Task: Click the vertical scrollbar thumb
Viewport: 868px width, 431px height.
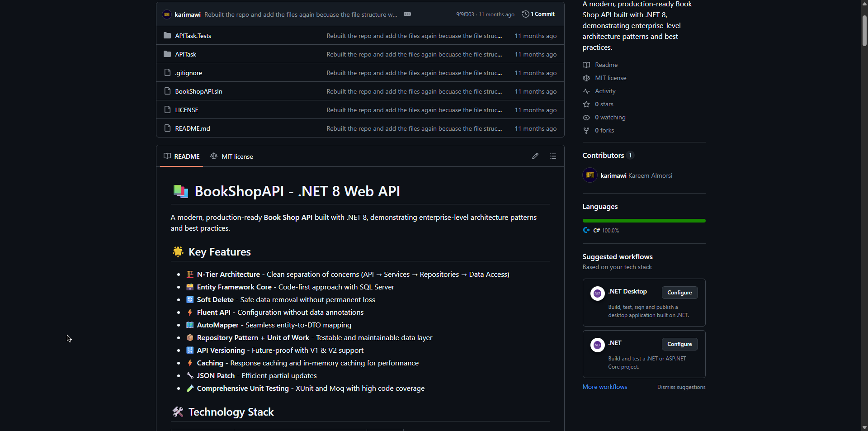Action: click(x=864, y=30)
